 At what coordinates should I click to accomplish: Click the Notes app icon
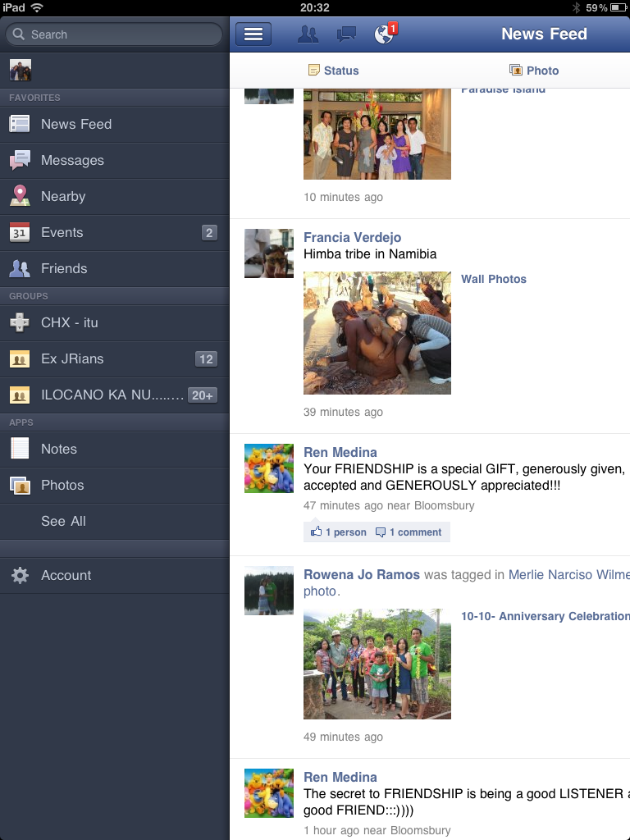tap(20, 449)
